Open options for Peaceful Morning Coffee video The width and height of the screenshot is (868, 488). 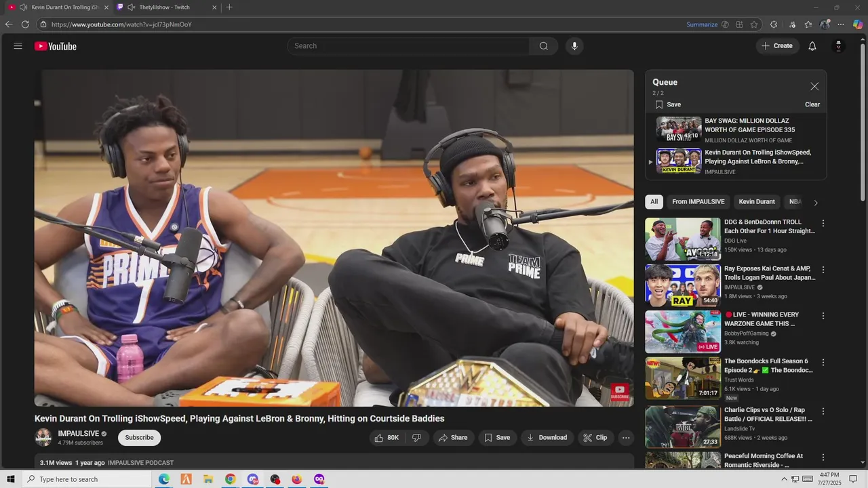pyautogui.click(x=823, y=457)
